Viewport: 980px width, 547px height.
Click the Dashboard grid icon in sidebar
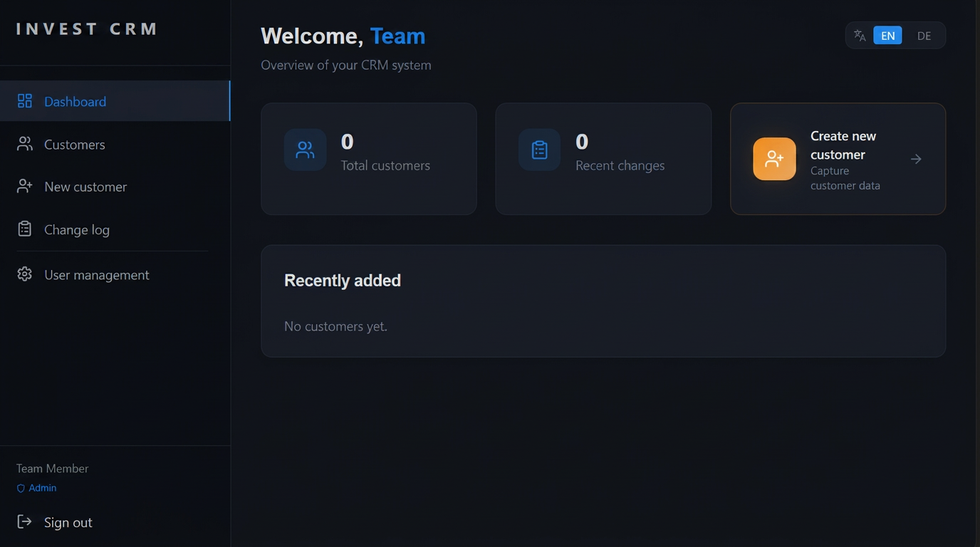tap(25, 101)
